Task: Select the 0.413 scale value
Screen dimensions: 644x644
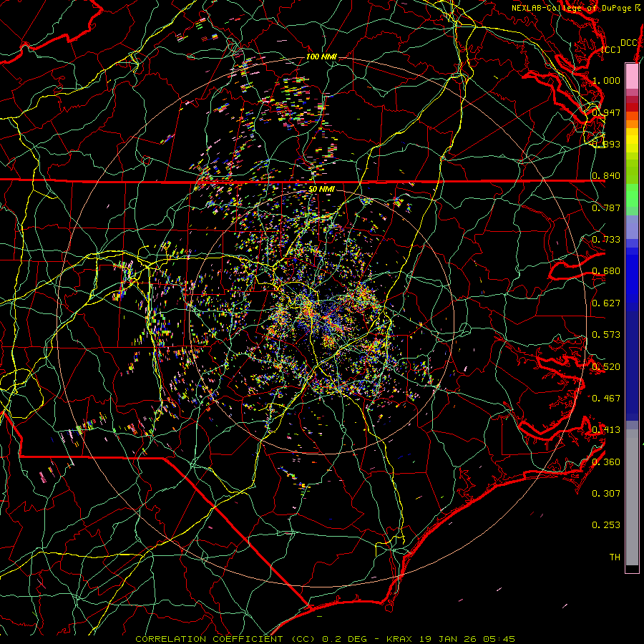Action: click(606, 430)
